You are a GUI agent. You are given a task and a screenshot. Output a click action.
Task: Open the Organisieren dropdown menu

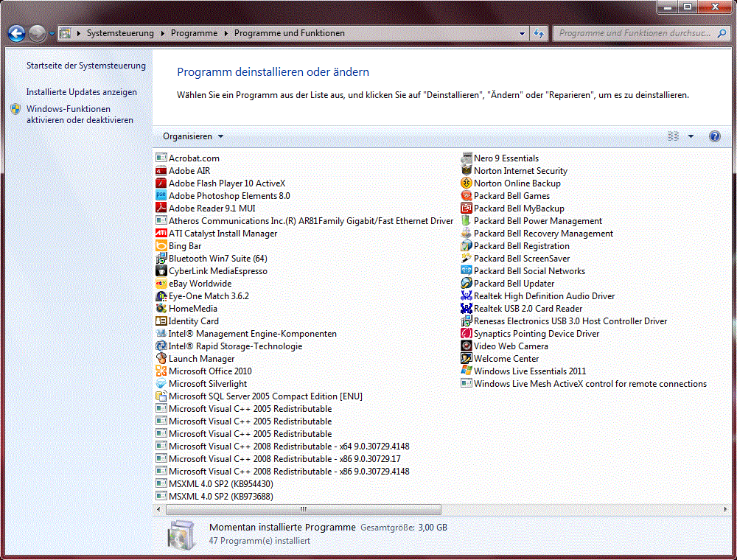[192, 136]
